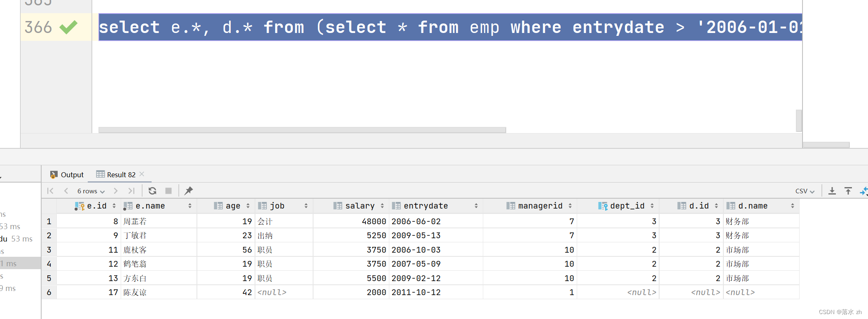
Task: Click the job cell 出纳
Action: pyautogui.click(x=284, y=235)
